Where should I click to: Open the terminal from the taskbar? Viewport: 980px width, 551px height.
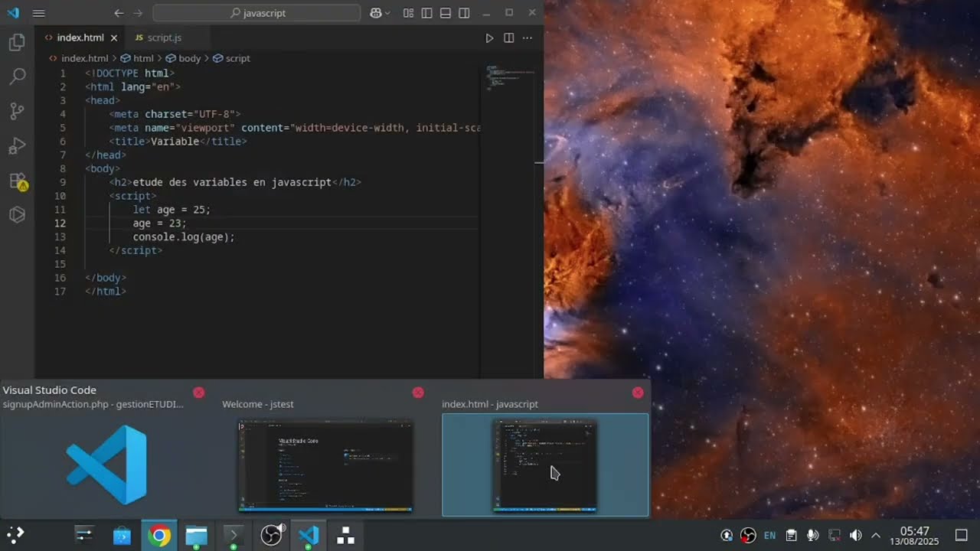click(x=234, y=535)
